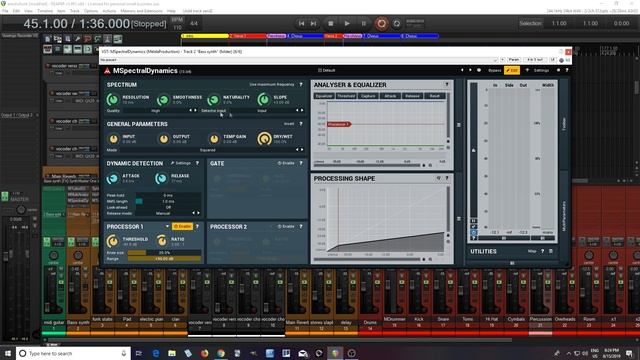Toggle the repeat loop button
The height and width of the screenshot is (360, 640).
tap(397, 24)
